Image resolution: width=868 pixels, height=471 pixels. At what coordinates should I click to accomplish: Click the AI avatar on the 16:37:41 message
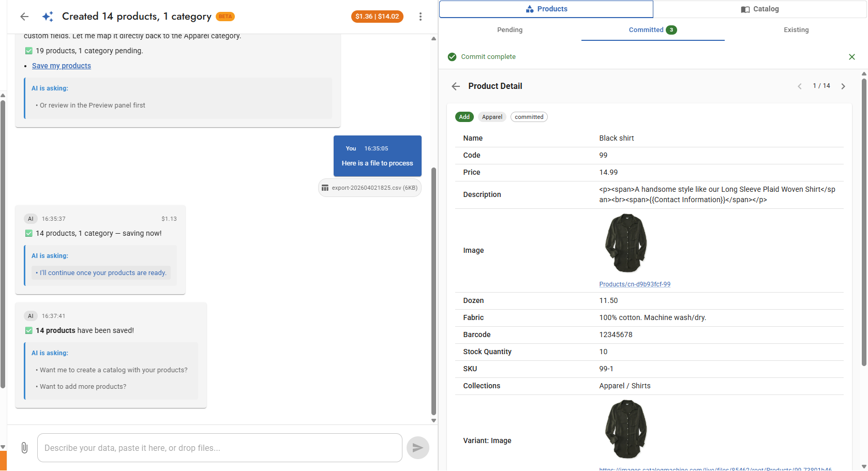pyautogui.click(x=31, y=315)
